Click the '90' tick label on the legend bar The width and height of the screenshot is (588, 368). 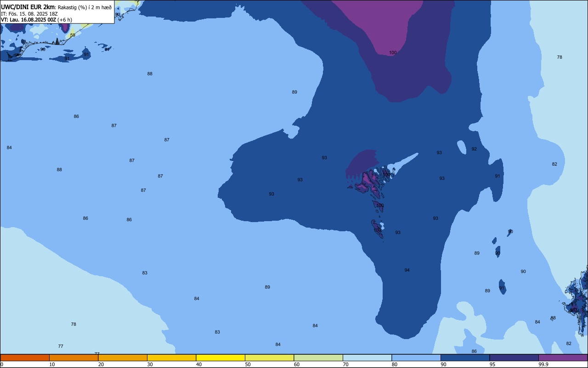[x=443, y=364]
